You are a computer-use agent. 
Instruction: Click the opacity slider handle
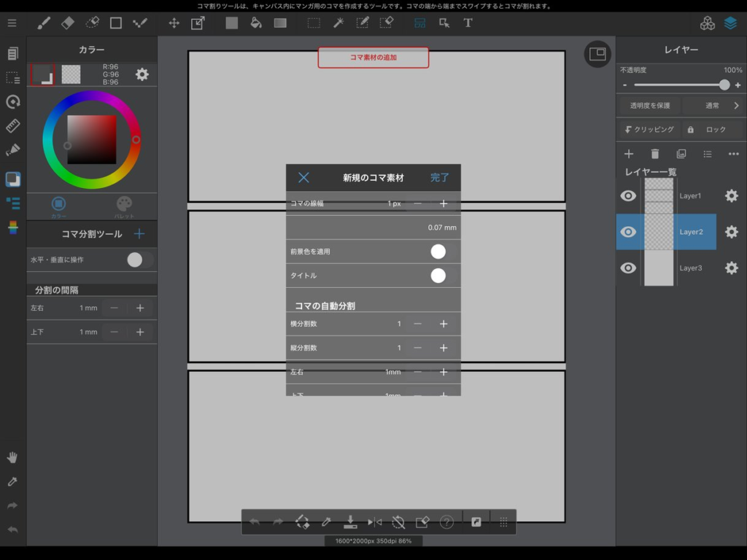(724, 85)
